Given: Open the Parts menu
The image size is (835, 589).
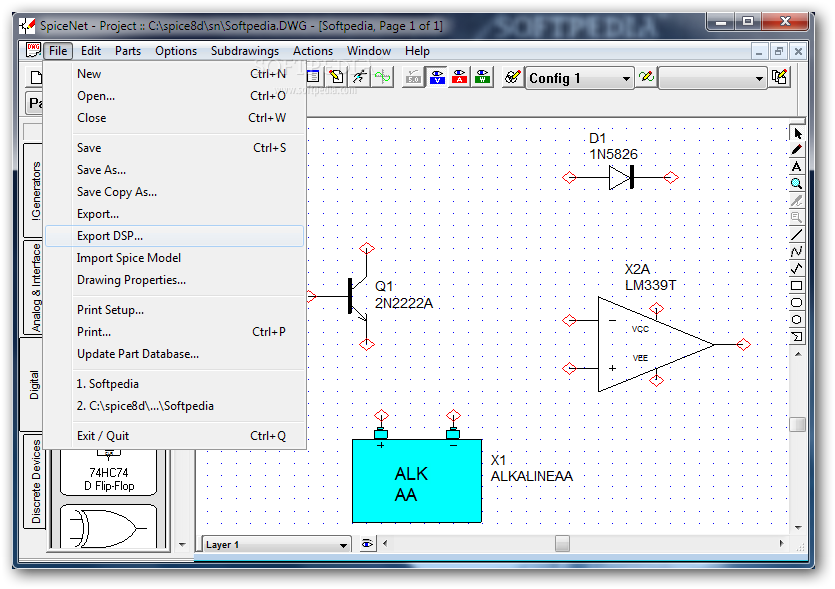Looking at the screenshot, I should coord(128,51).
